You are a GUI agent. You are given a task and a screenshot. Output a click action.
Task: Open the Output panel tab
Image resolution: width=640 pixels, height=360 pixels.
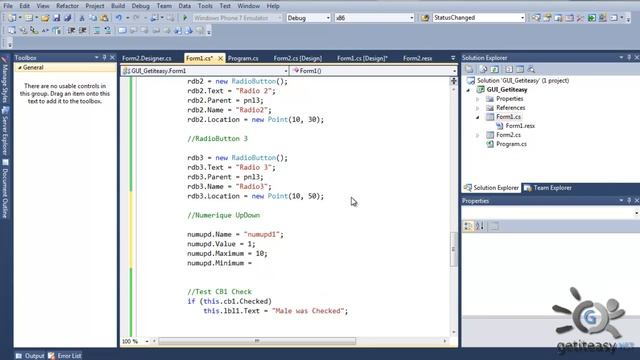click(x=30, y=356)
